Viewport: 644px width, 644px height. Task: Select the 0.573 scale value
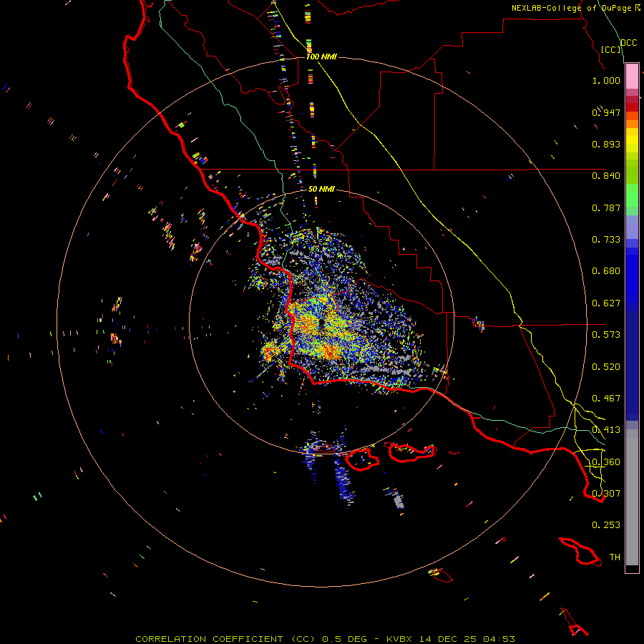606,335
